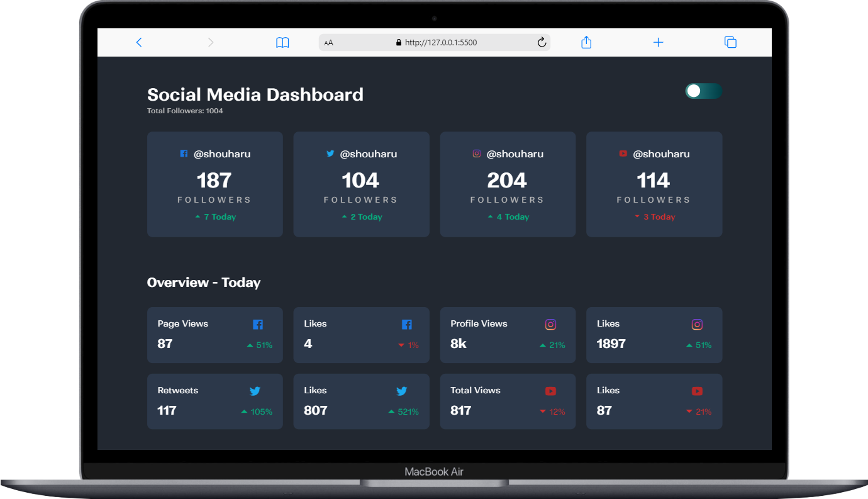Screen dimensions: 868x499
Task: Click the Social Media Dashboard heading
Action: 255,94
